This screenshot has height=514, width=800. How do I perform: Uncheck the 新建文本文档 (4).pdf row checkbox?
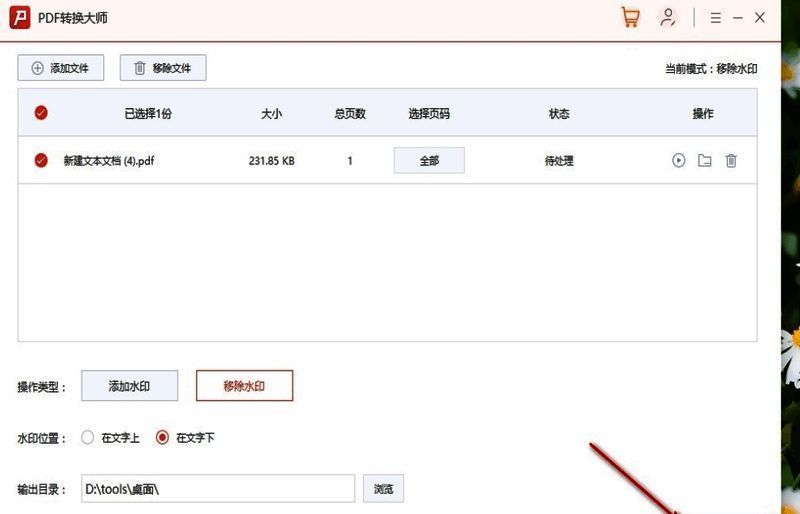[x=41, y=160]
